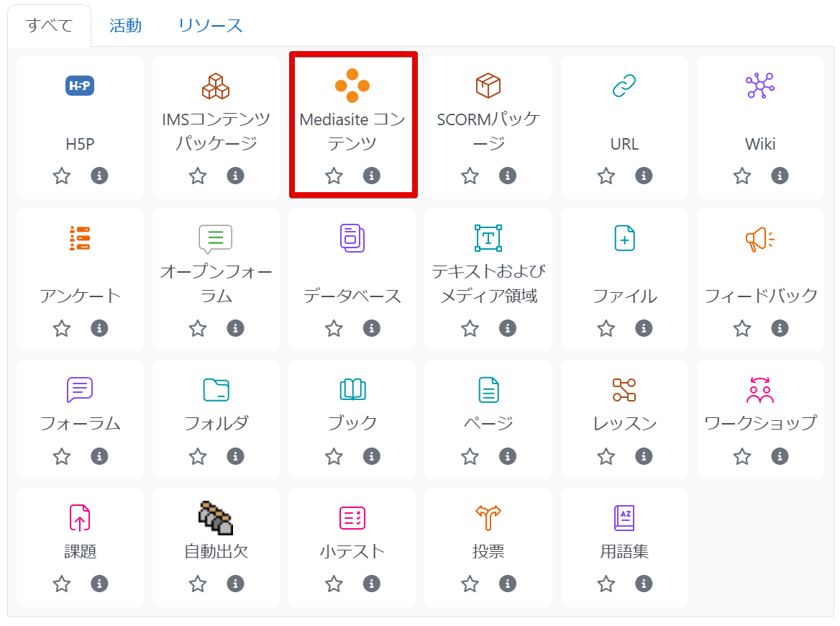Toggle the favorite star for 課題

[x=62, y=584]
